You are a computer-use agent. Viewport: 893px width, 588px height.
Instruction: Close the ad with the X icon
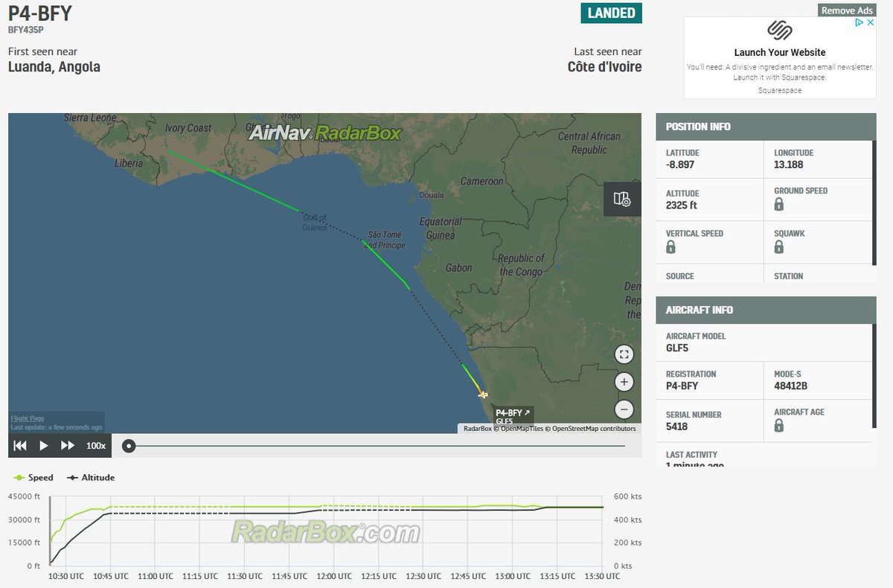click(870, 22)
